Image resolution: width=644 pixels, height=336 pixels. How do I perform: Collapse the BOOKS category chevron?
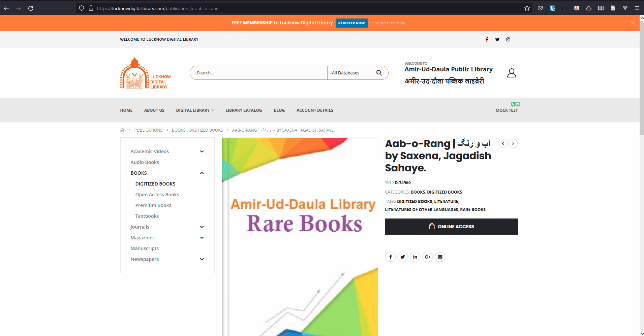pos(202,173)
